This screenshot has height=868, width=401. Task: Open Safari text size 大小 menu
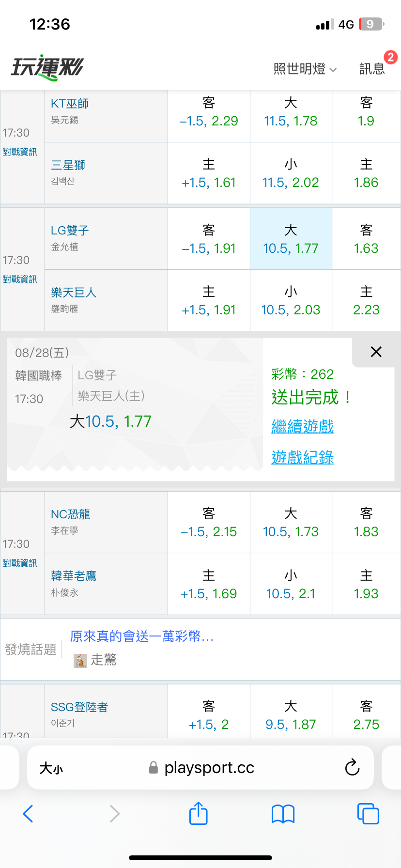click(x=51, y=768)
